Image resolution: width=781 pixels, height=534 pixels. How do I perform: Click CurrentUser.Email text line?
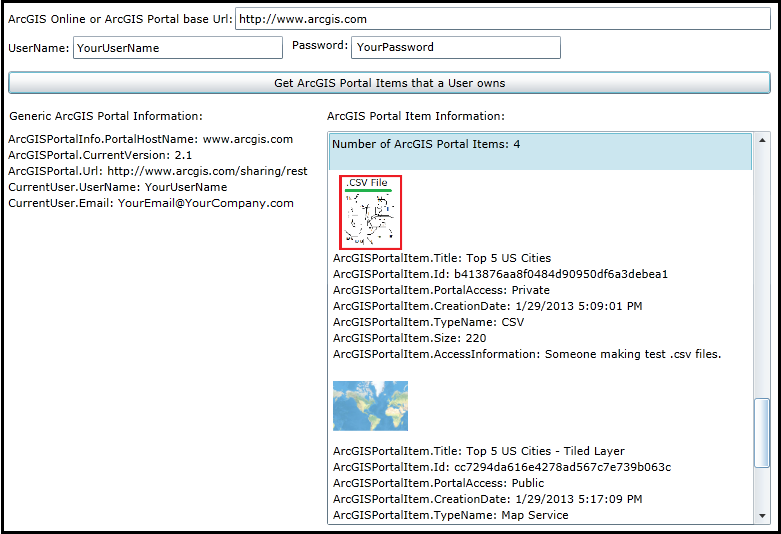[x=151, y=203]
